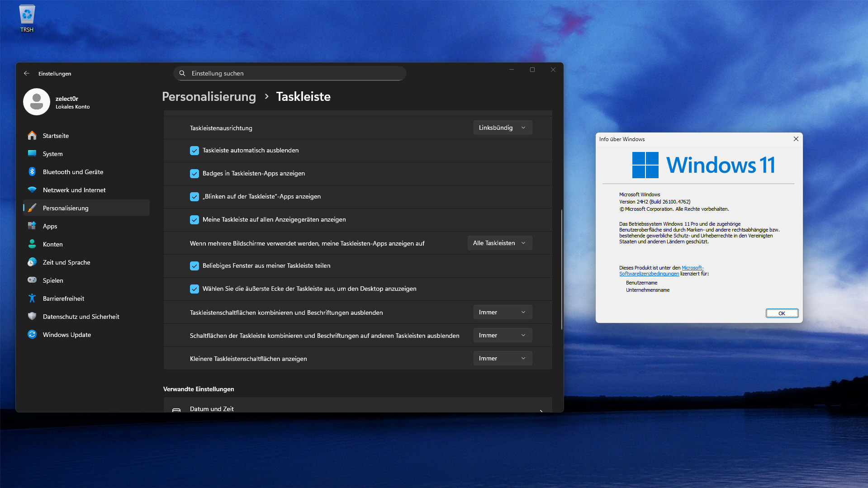Click the Unternehmensname text in dialog
Screen dimensions: 868x488
coord(648,290)
